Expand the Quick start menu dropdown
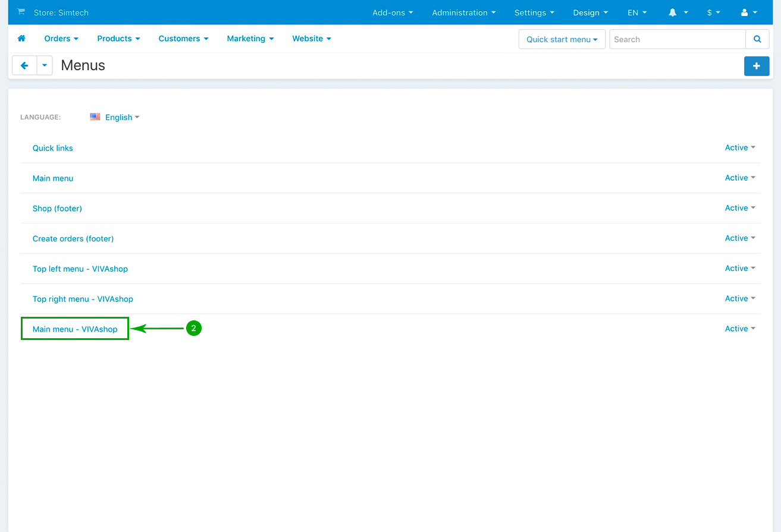Image resolution: width=781 pixels, height=532 pixels. [562, 39]
